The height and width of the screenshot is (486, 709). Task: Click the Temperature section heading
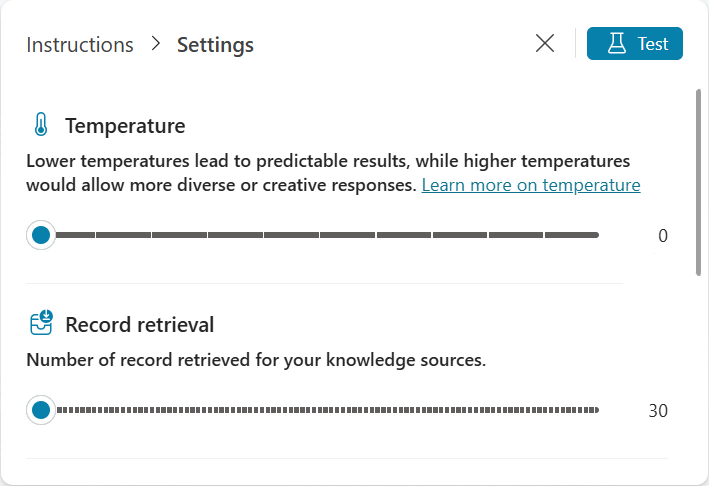point(125,126)
